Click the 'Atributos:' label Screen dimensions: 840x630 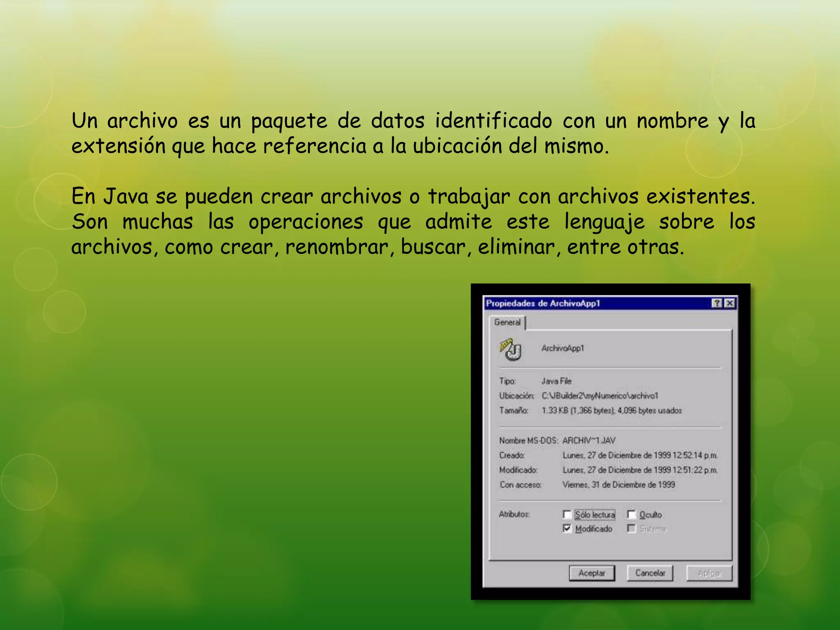pyautogui.click(x=514, y=514)
